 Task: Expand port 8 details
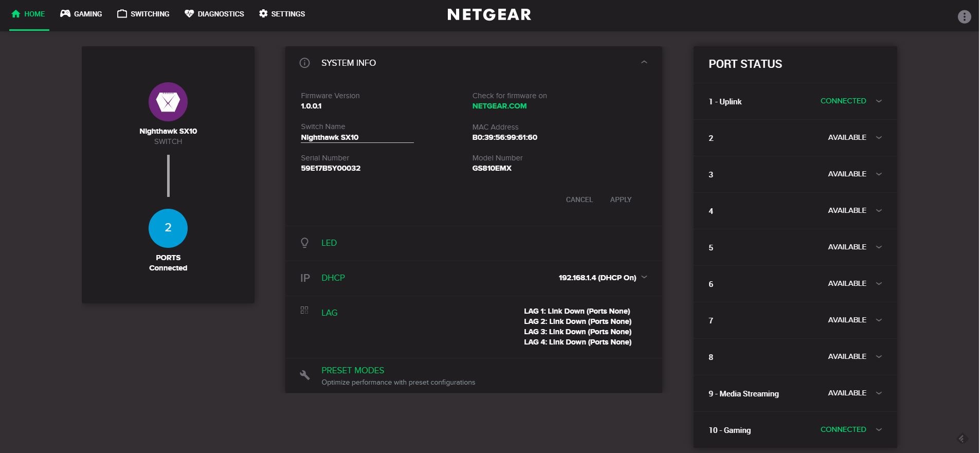(x=879, y=357)
